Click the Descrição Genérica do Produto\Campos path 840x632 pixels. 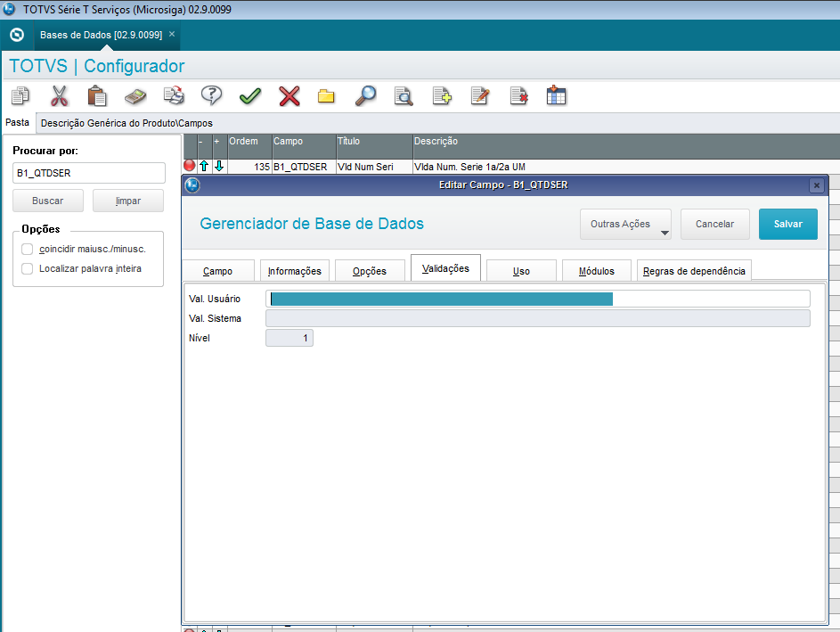coord(127,123)
